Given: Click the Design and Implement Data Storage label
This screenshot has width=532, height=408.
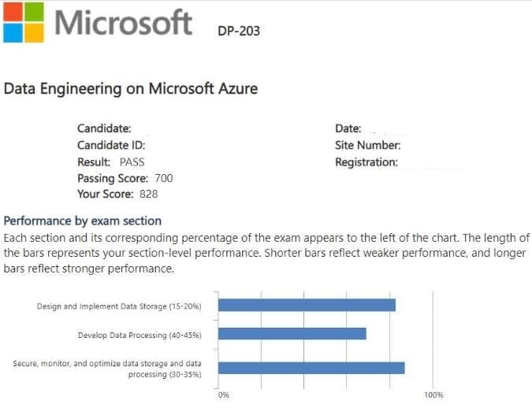Looking at the screenshot, I should pos(119,306).
